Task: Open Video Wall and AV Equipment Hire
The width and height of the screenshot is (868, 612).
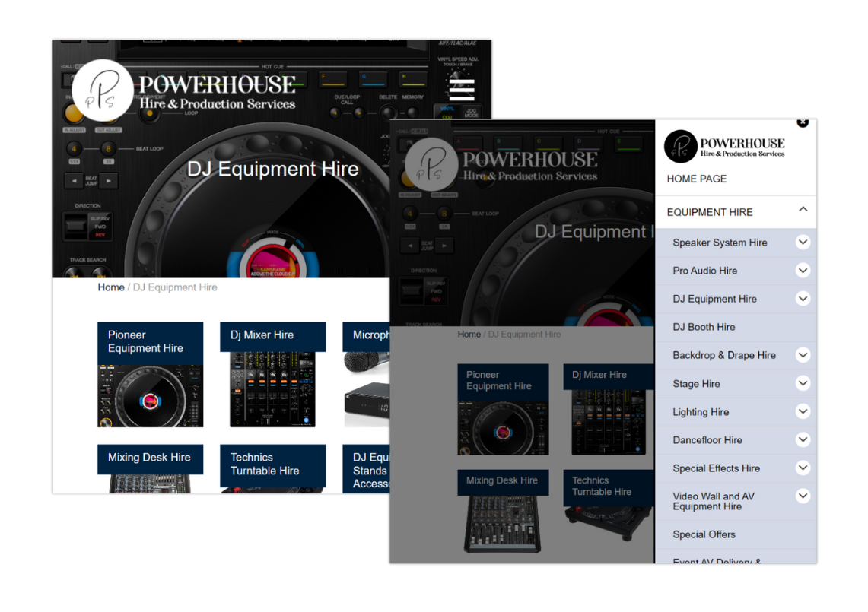Action: click(713, 501)
